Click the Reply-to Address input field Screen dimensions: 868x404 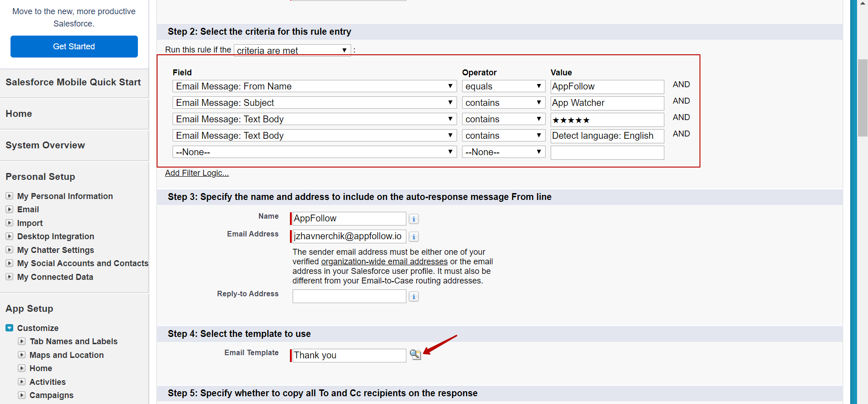(x=349, y=296)
